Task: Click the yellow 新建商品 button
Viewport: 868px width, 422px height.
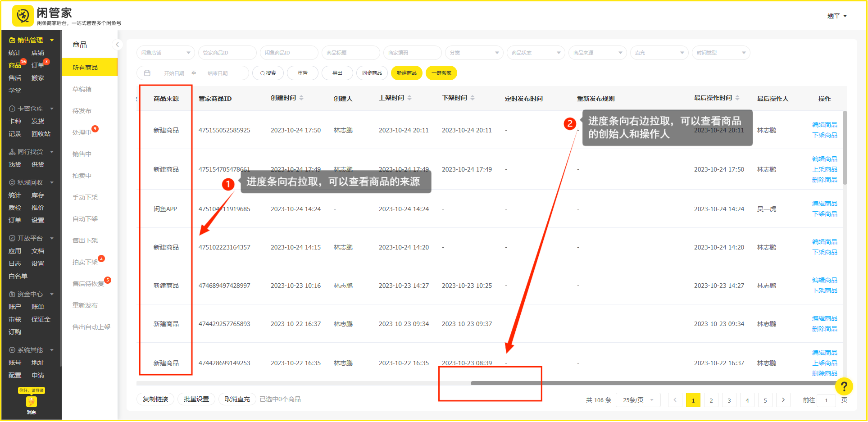Action: 406,73
